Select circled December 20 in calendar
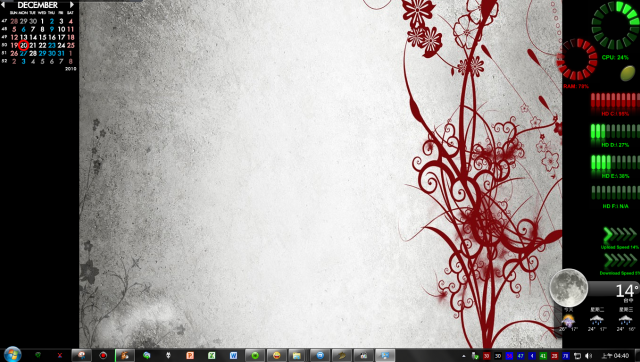Image resolution: width=640 pixels, height=362 pixels. (x=24, y=45)
